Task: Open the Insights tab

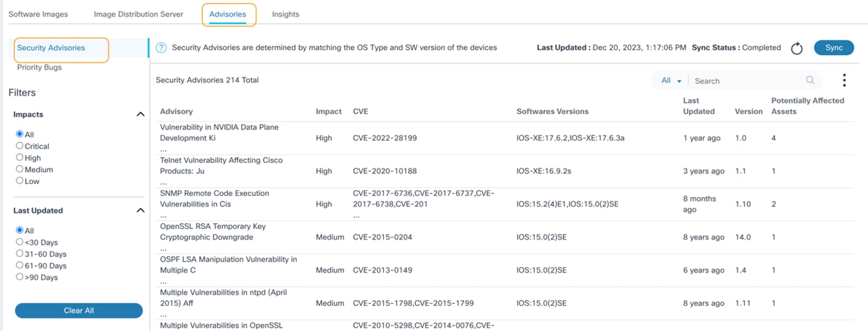Action: tap(285, 14)
